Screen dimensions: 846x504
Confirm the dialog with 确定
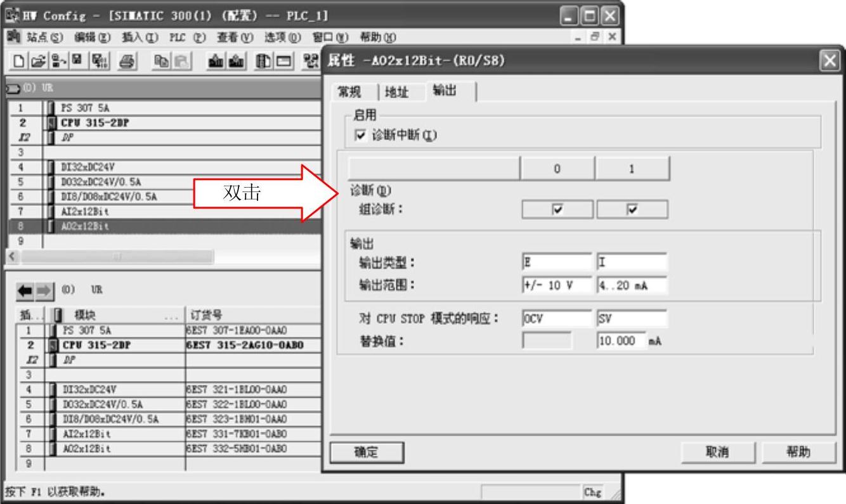click(367, 452)
